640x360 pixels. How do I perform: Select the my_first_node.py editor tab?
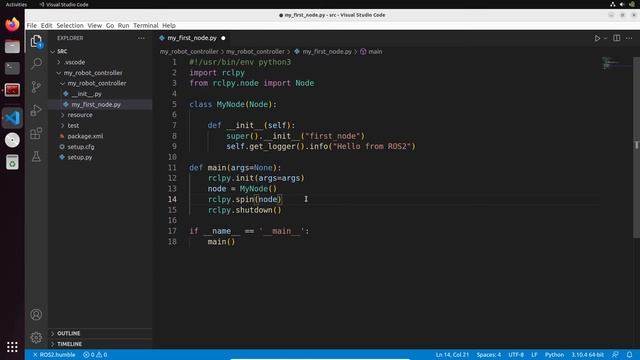tap(192, 38)
